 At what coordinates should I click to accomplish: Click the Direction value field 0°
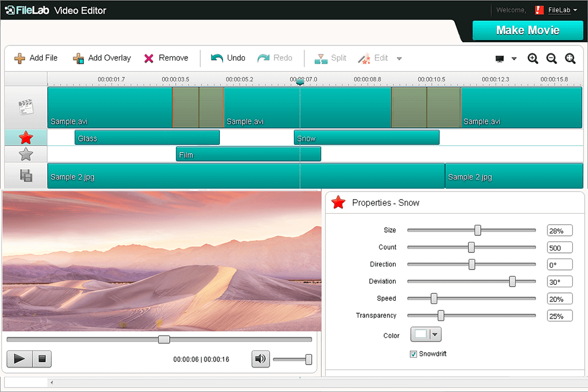pyautogui.click(x=559, y=265)
